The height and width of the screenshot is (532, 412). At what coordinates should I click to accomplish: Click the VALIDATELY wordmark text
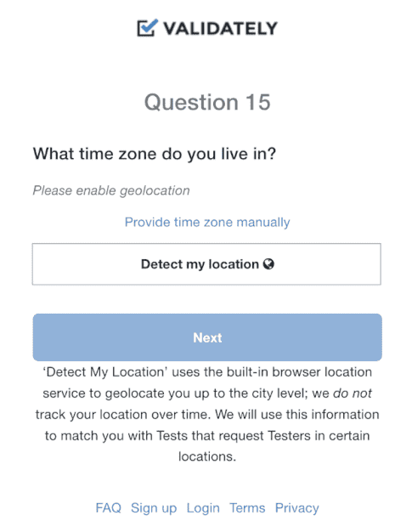pos(220,29)
